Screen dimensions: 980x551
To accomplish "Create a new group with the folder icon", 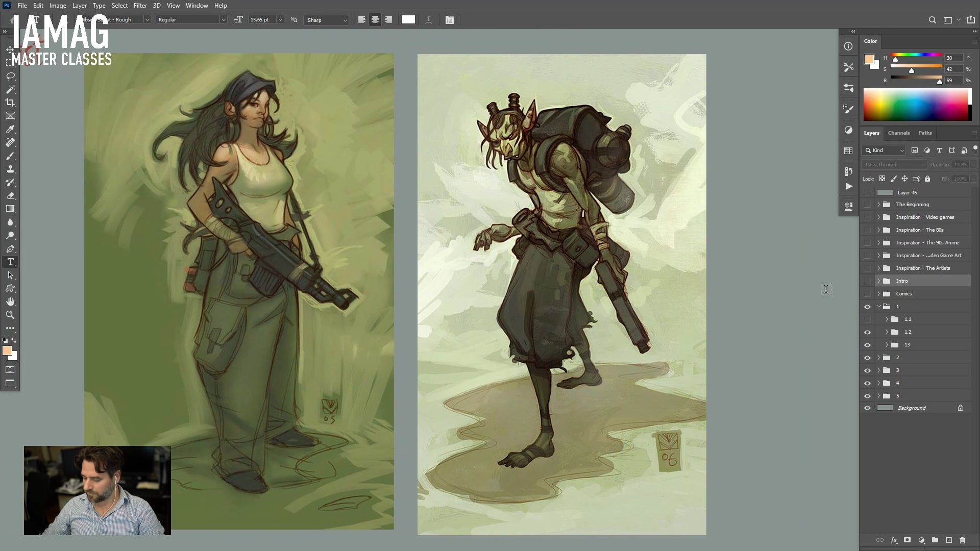I will click(936, 540).
